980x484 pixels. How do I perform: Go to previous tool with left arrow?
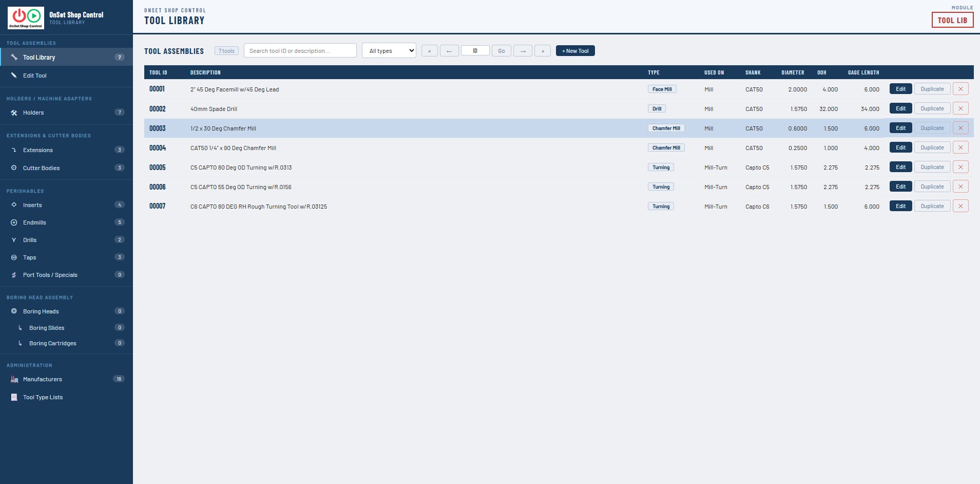tap(449, 51)
